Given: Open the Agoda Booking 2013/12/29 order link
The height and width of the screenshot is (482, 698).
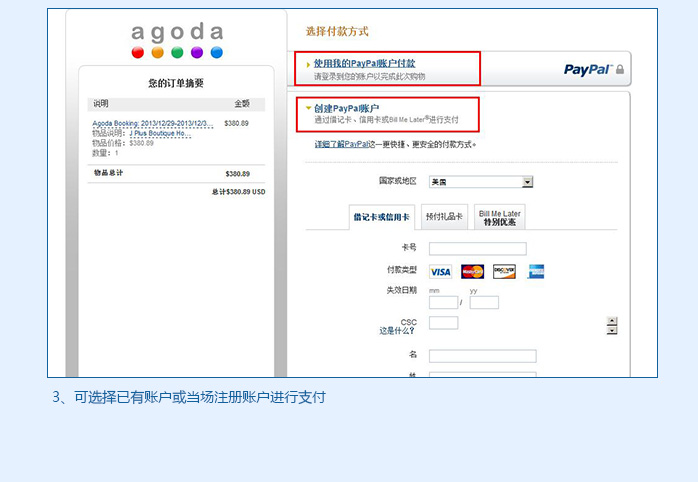Looking at the screenshot, I should point(153,123).
